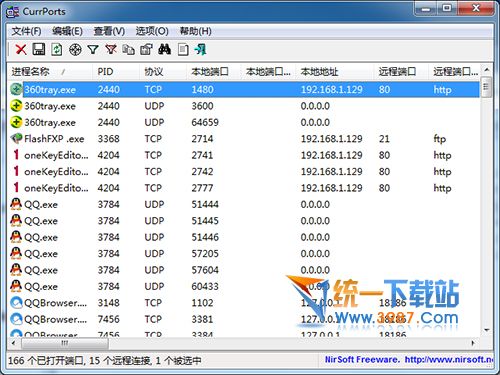The width and height of the screenshot is (500, 375).
Task: Click the red X close connections icon
Action: (21, 50)
